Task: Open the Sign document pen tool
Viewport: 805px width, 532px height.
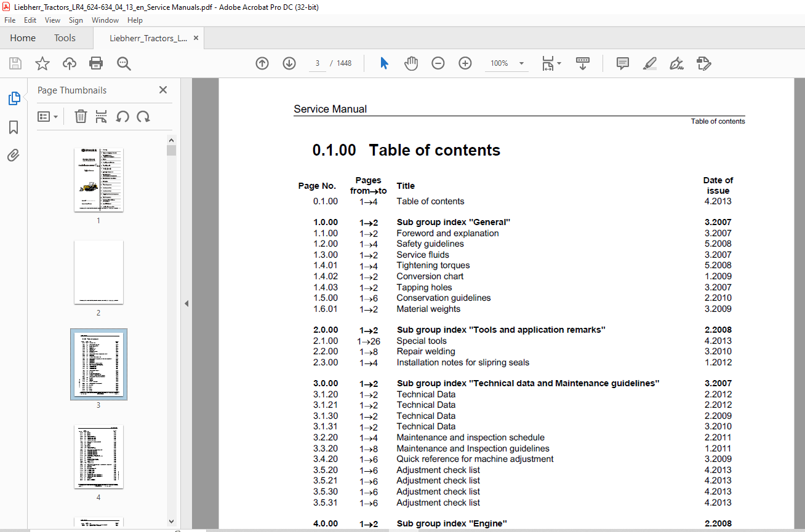Action: 676,63
